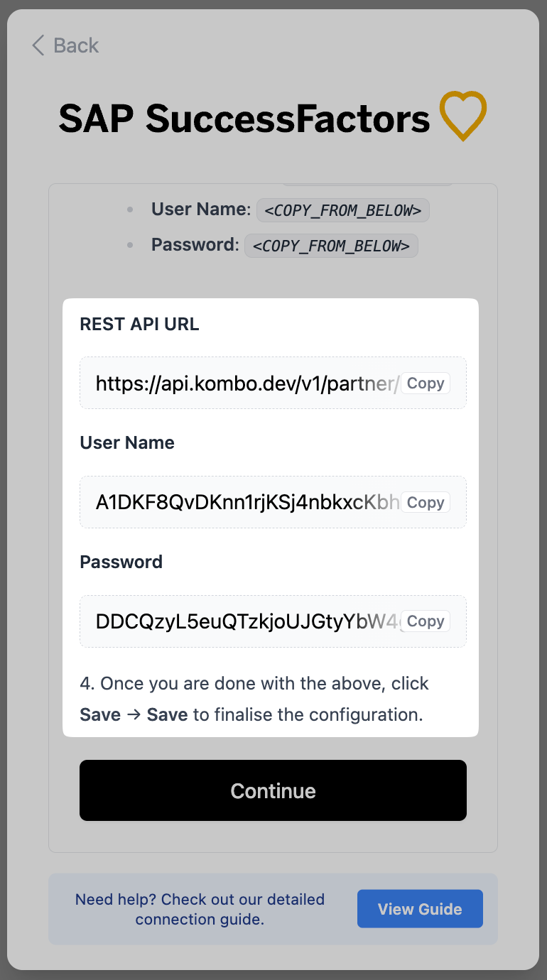Screen dimensions: 547x980
Task: Click the User Name value field
Action: 247,503
